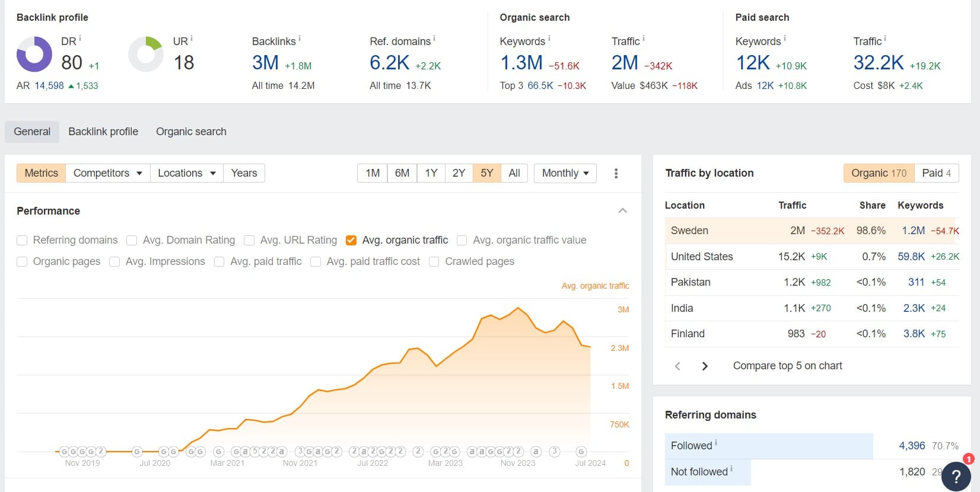Viewport: 980px width, 492px height.
Task: Click the Followed info icon
Action: [x=716, y=443]
